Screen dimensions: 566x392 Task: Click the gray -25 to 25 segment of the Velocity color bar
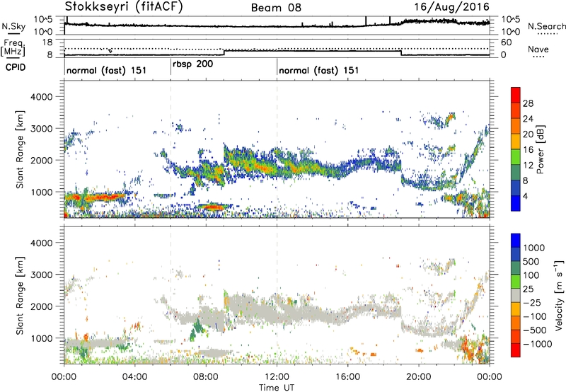pyautogui.click(x=516, y=296)
